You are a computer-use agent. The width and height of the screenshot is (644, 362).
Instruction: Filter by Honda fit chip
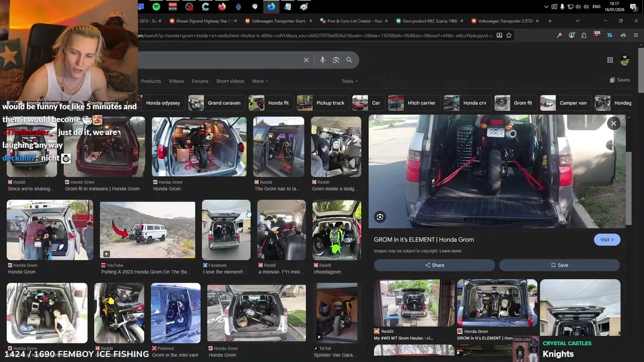click(271, 103)
